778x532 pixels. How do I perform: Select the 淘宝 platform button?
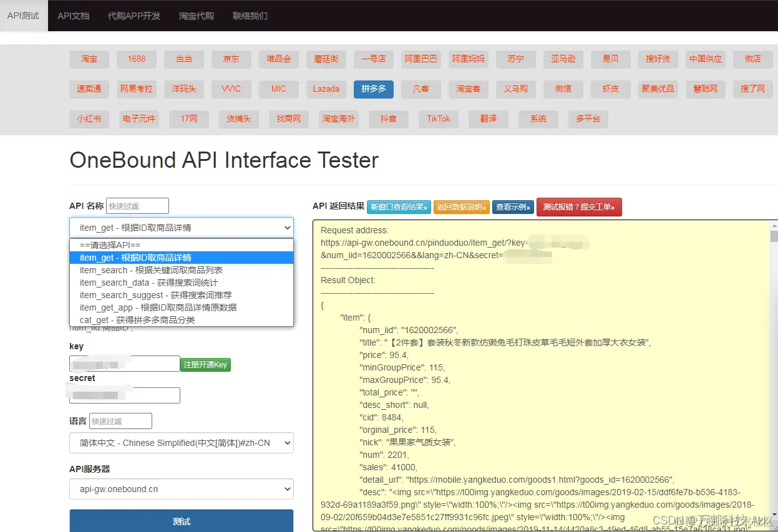tap(89, 59)
